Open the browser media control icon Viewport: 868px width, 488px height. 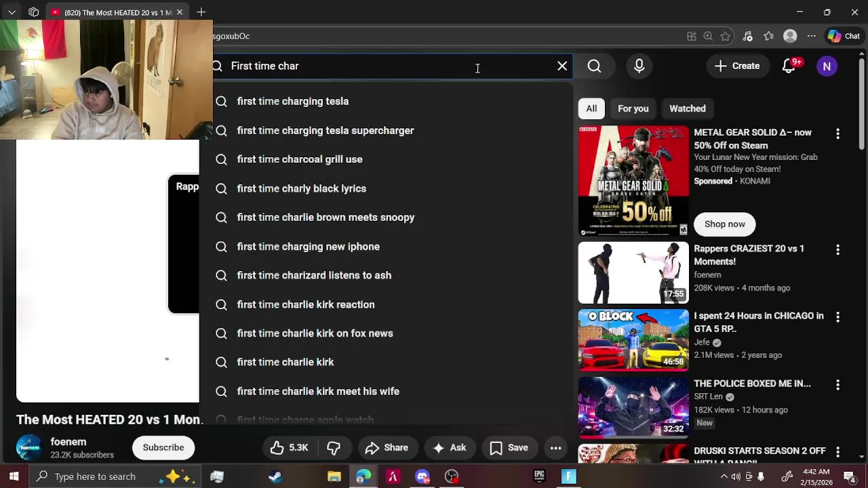tap(747, 36)
